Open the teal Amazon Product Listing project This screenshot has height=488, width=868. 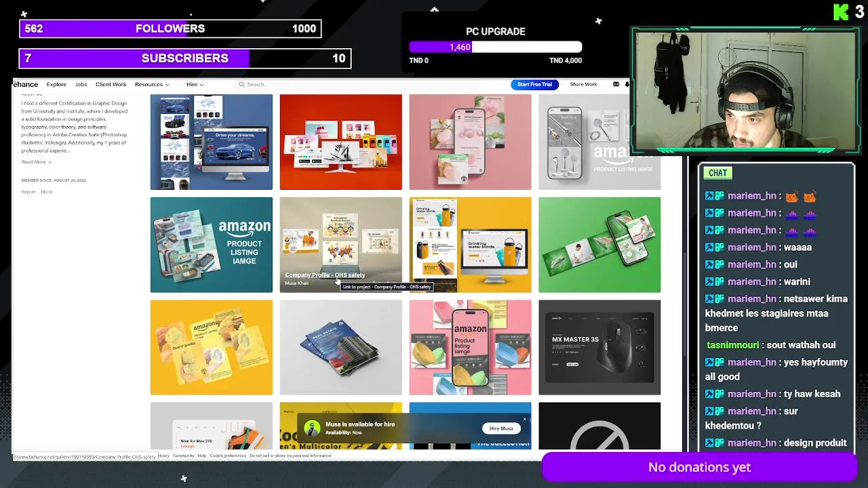click(212, 245)
